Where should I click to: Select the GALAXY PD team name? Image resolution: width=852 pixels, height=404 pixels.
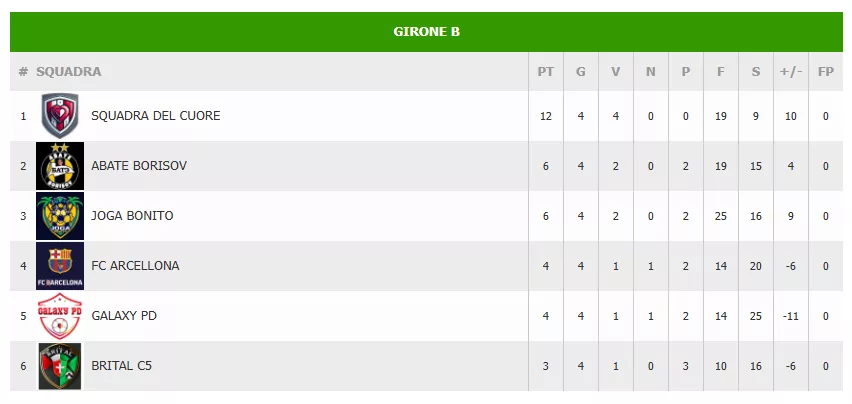(x=124, y=316)
